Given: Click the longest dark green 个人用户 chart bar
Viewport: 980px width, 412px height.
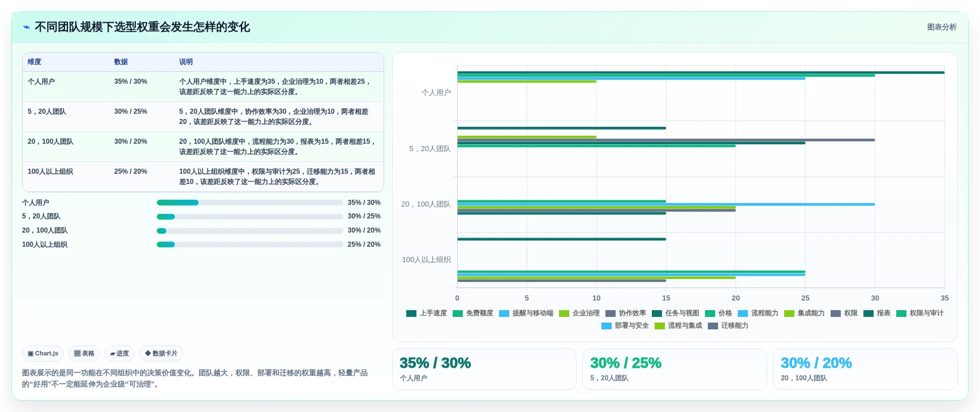Looking at the screenshot, I should click(x=701, y=72).
